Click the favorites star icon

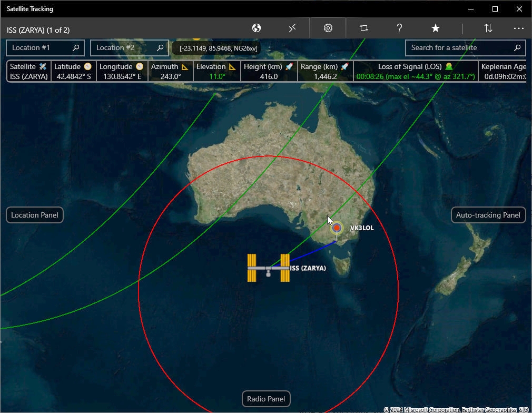pos(436,28)
